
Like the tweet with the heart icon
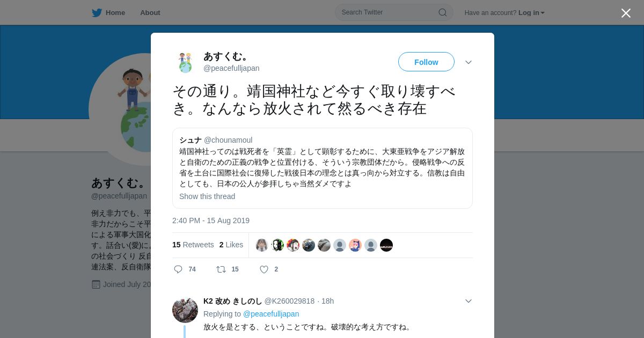tap(264, 269)
